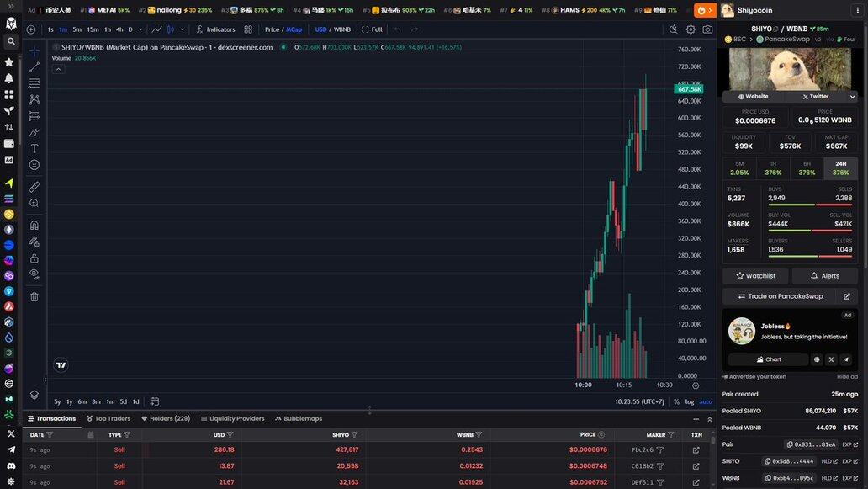
Task: Filter transactions by USD column
Action: click(230, 435)
